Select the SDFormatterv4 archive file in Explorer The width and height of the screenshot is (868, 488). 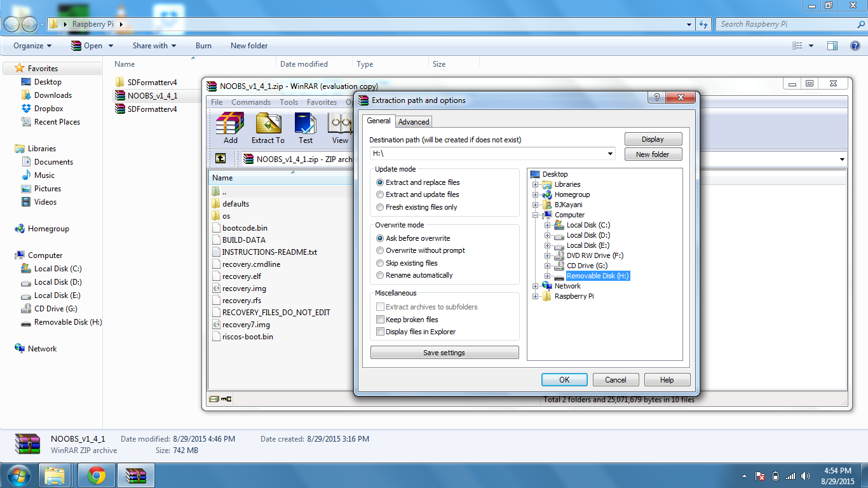(x=152, y=109)
